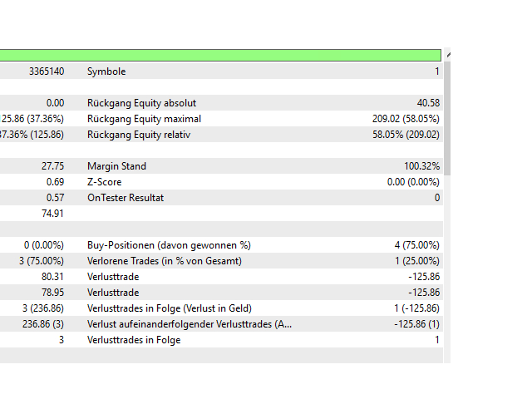The image size is (532, 399).
Task: Click the Margin Stand label
Action: coord(116,166)
